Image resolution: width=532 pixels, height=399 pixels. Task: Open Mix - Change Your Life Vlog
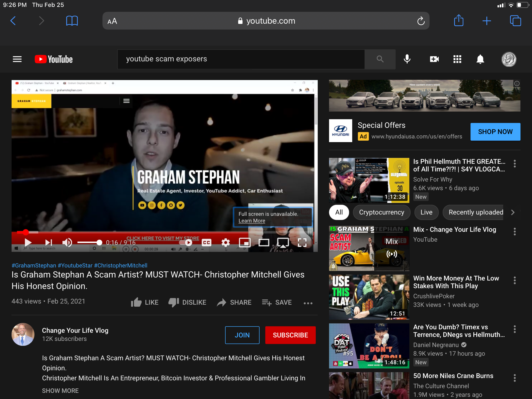tap(454, 229)
